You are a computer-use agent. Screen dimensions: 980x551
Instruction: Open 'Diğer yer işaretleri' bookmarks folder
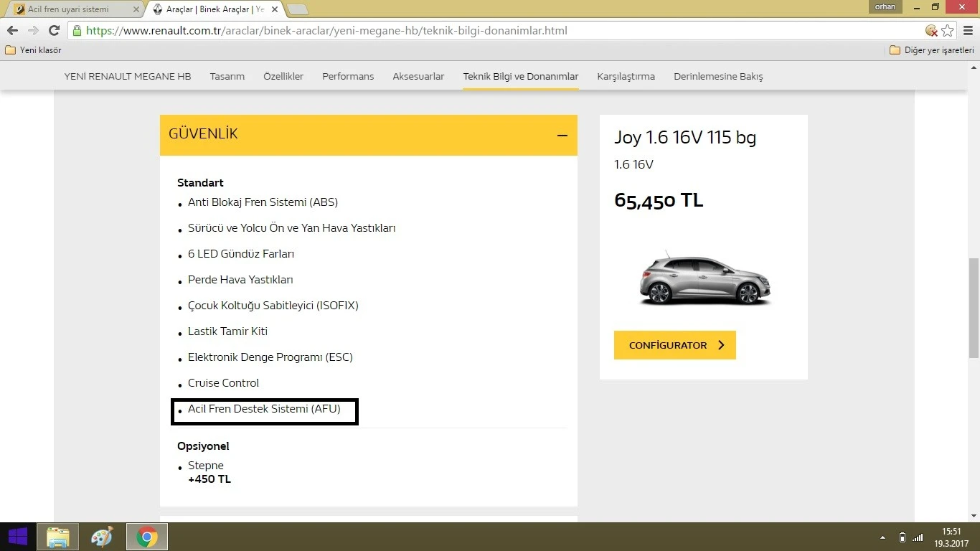(x=932, y=50)
